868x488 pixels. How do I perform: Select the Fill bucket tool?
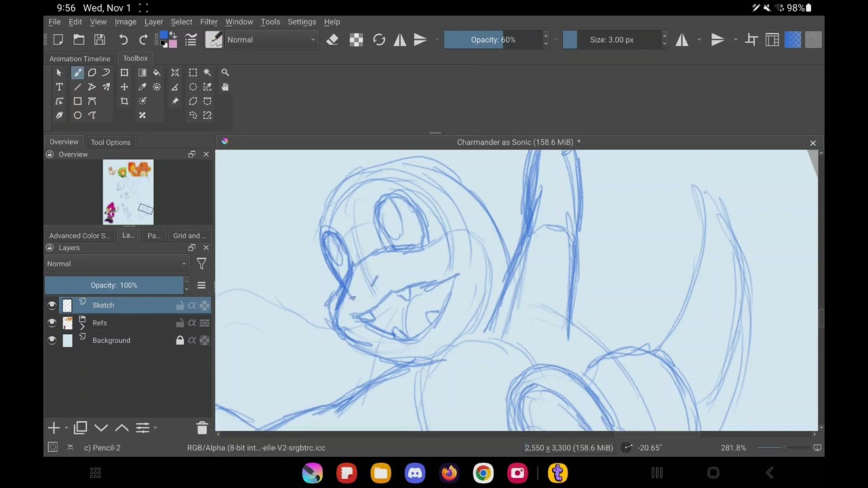[x=157, y=73]
